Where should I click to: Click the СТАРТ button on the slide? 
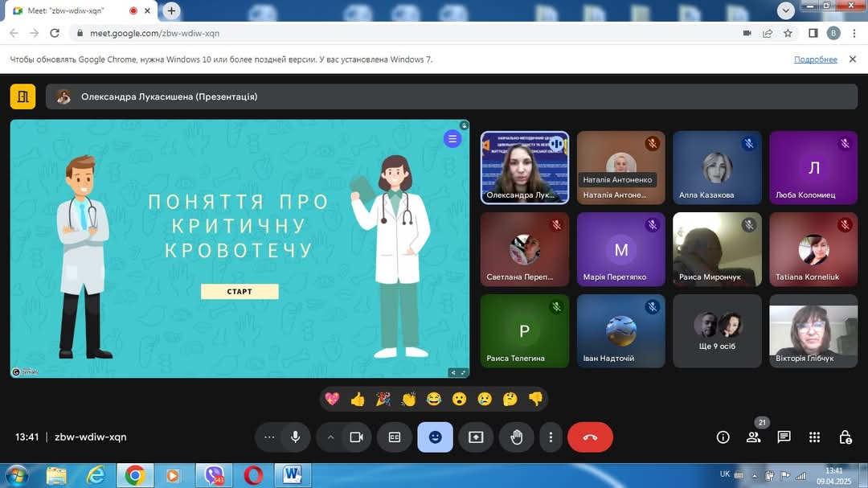(240, 291)
